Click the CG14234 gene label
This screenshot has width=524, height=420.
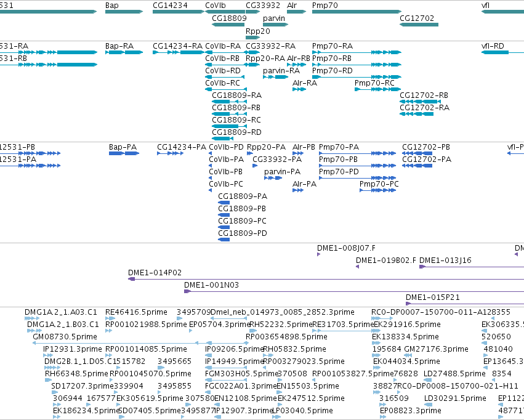click(x=170, y=6)
